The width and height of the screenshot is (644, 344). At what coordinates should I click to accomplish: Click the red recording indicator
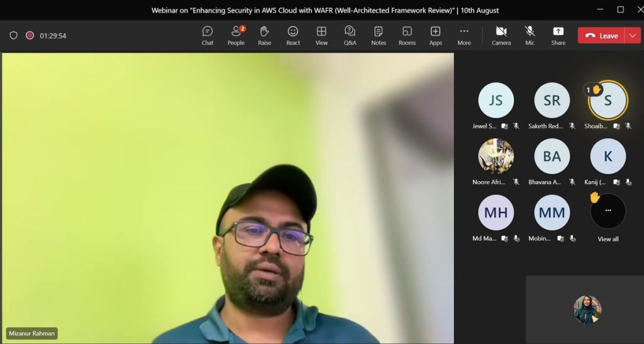click(30, 36)
